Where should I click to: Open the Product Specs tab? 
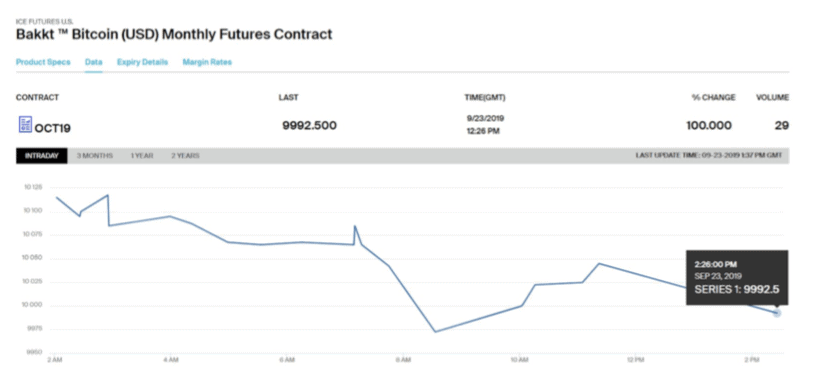(43, 62)
